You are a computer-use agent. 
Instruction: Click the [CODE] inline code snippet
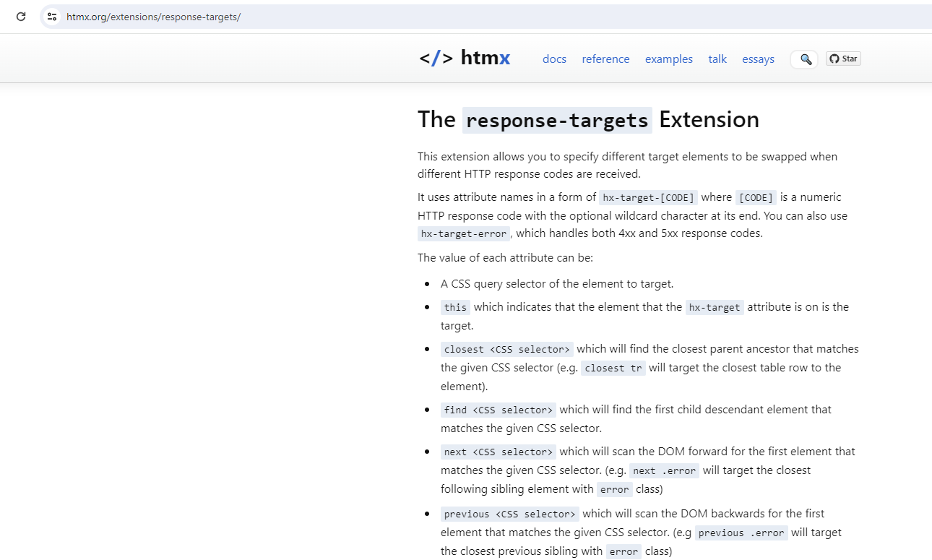point(756,198)
